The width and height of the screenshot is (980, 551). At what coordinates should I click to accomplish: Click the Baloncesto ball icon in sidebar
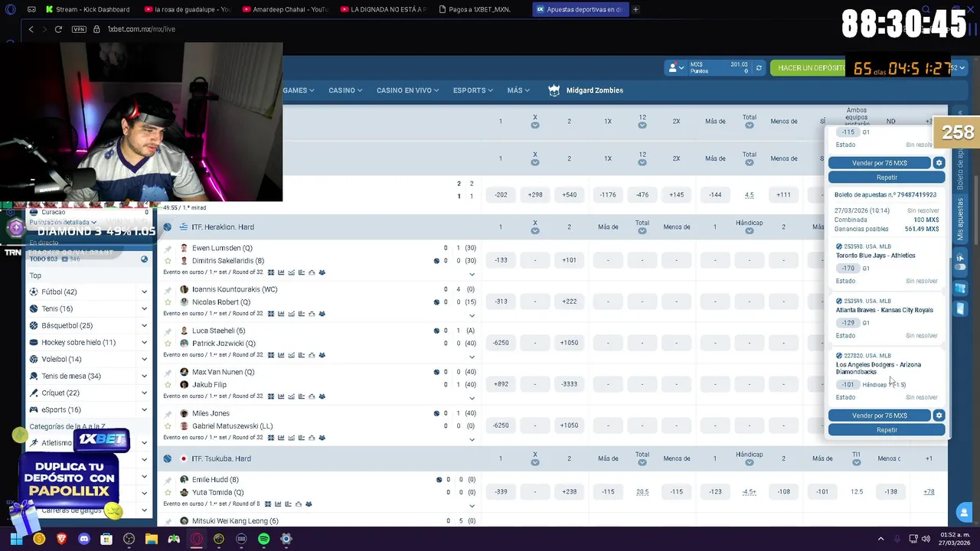pyautogui.click(x=34, y=325)
